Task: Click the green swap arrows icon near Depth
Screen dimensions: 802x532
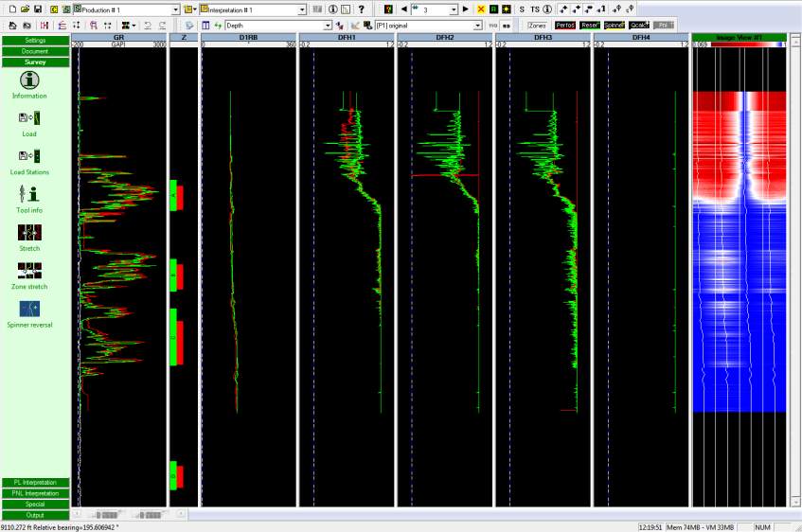Action: [218, 25]
